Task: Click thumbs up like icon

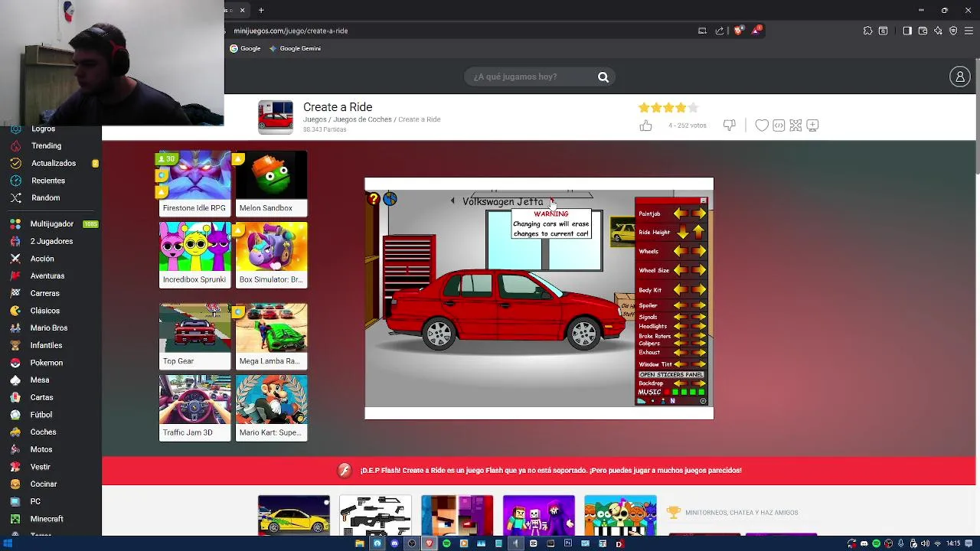Action: click(646, 126)
